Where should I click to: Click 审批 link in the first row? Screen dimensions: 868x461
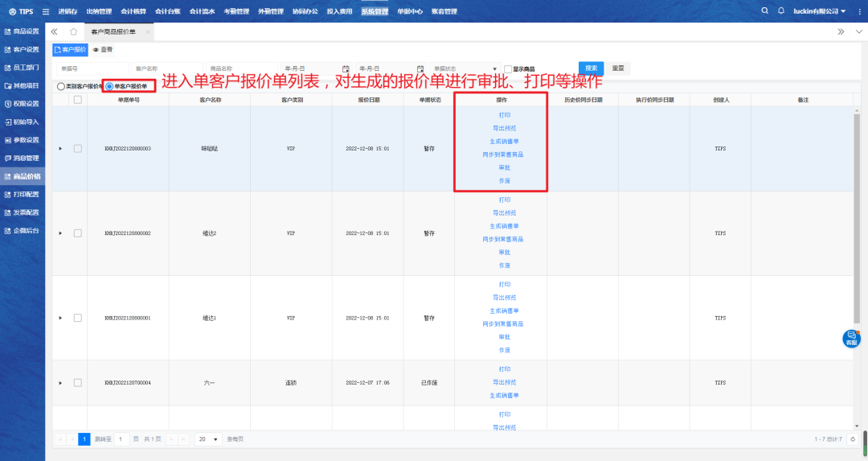(x=504, y=167)
